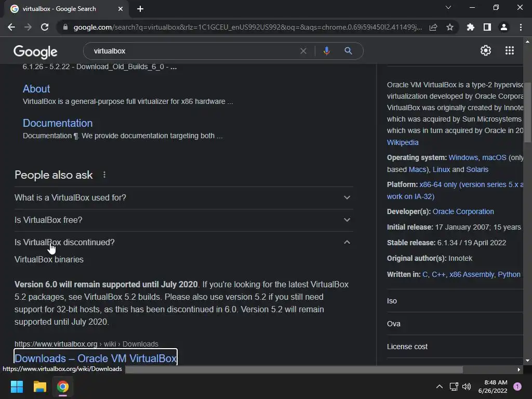This screenshot has width=532, height=399.
Task: Open the Linux link
Action: tap(442, 170)
